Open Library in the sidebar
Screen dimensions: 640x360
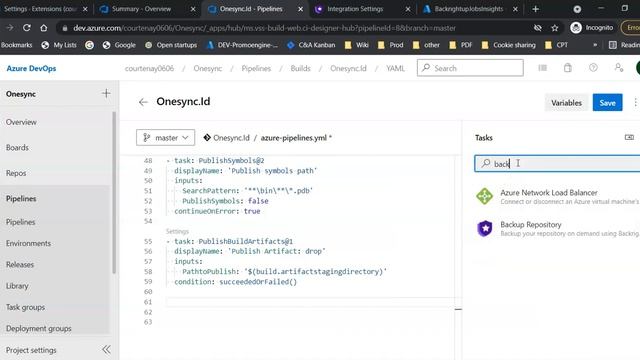(17, 286)
